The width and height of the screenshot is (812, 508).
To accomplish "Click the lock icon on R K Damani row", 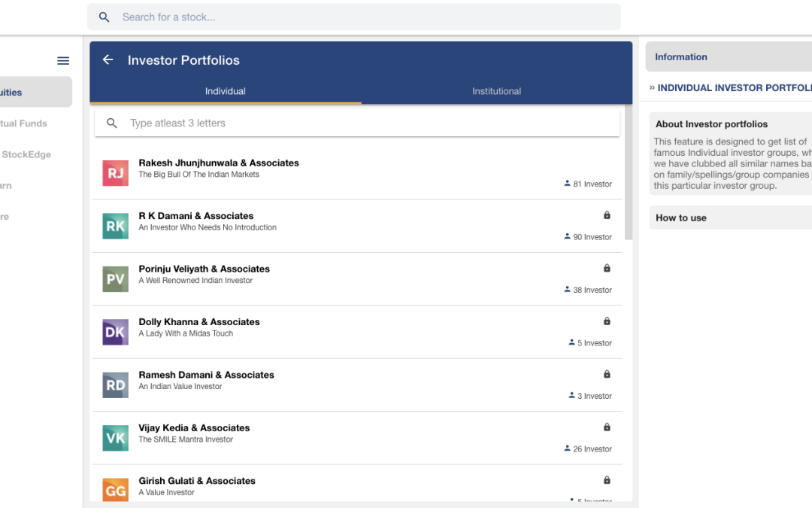I will (x=607, y=215).
